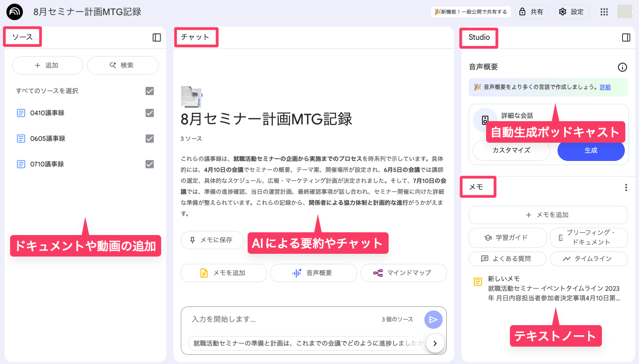Click the user profile avatar
The height and width of the screenshot is (364, 639).
tap(624, 12)
